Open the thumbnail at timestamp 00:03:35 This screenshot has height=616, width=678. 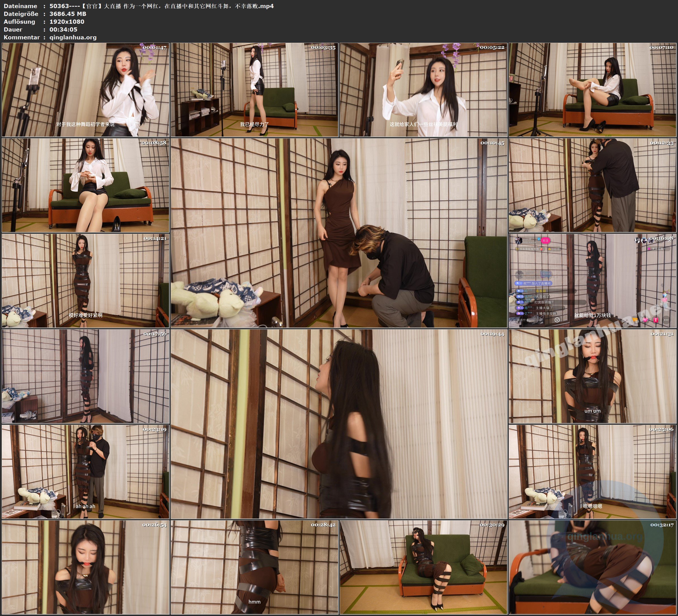tap(254, 89)
